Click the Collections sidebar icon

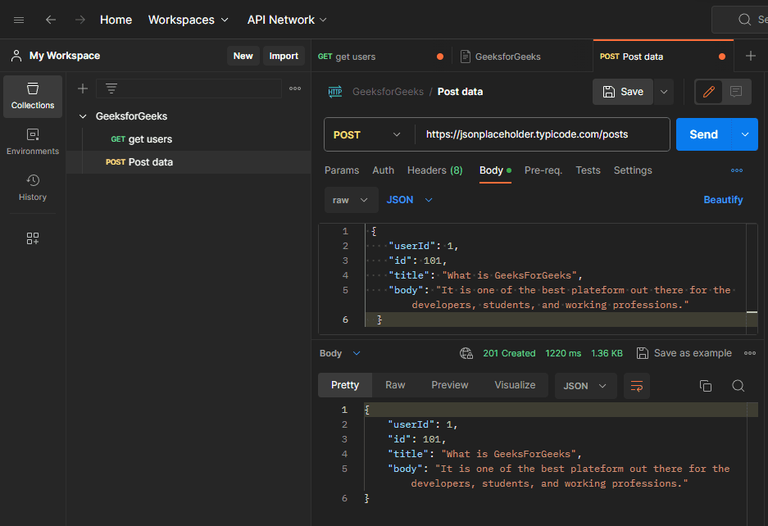point(33,96)
